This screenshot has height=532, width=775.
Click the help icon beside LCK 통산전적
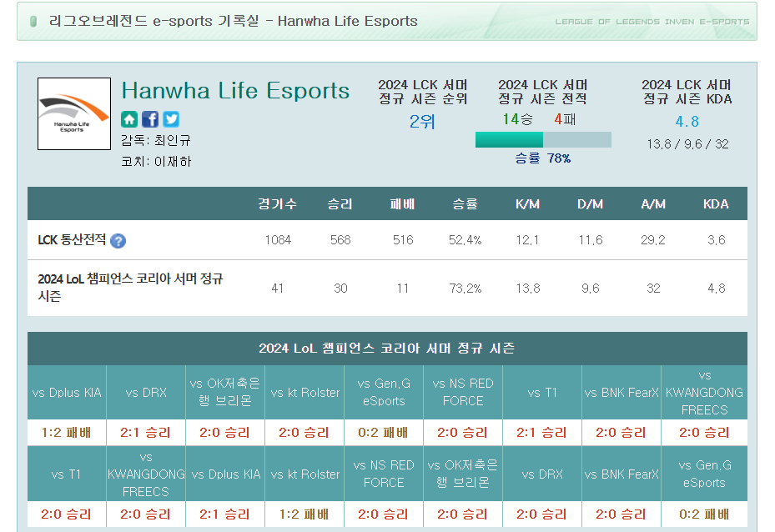[118, 240]
